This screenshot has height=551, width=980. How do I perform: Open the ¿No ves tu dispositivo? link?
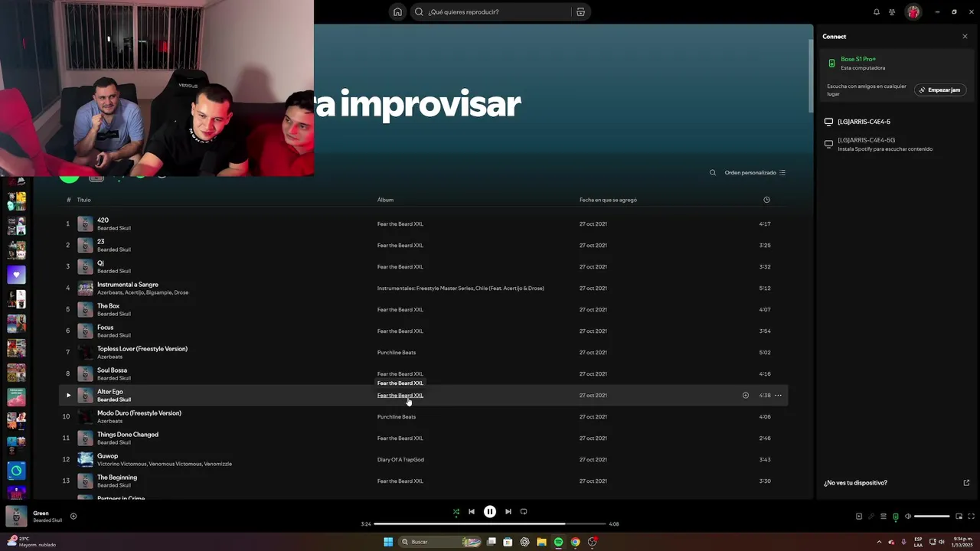[x=855, y=483]
